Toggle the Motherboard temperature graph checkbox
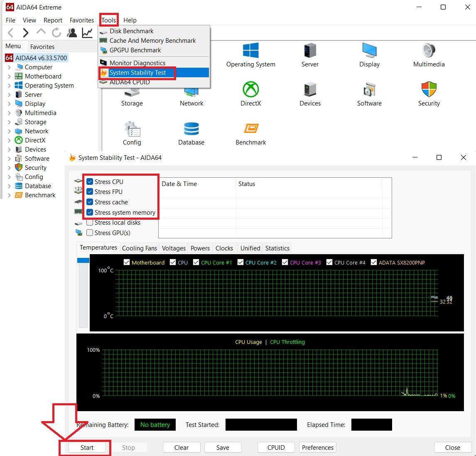 tap(127, 262)
